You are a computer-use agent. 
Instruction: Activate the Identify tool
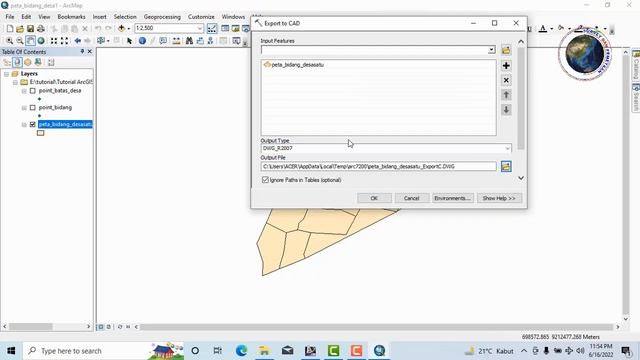pyautogui.click(x=142, y=41)
